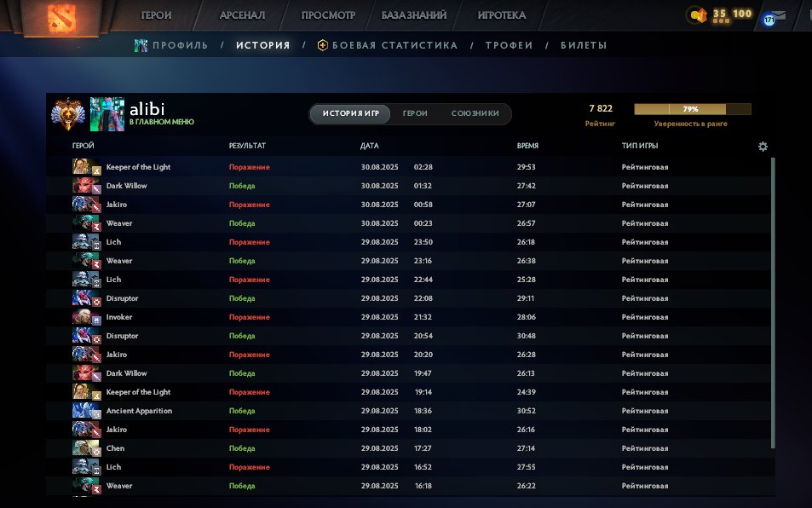Sort matches by the Дата column header

[370, 146]
